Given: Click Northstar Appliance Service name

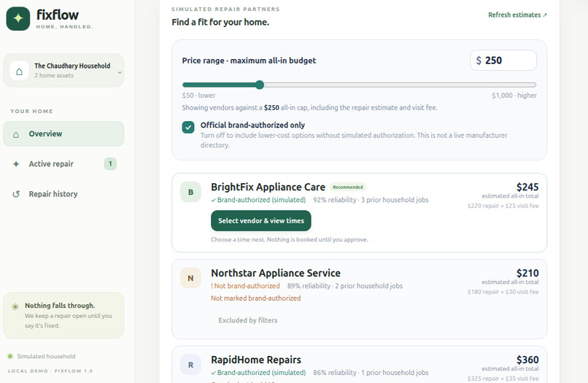Looking at the screenshot, I should pyautogui.click(x=276, y=273).
